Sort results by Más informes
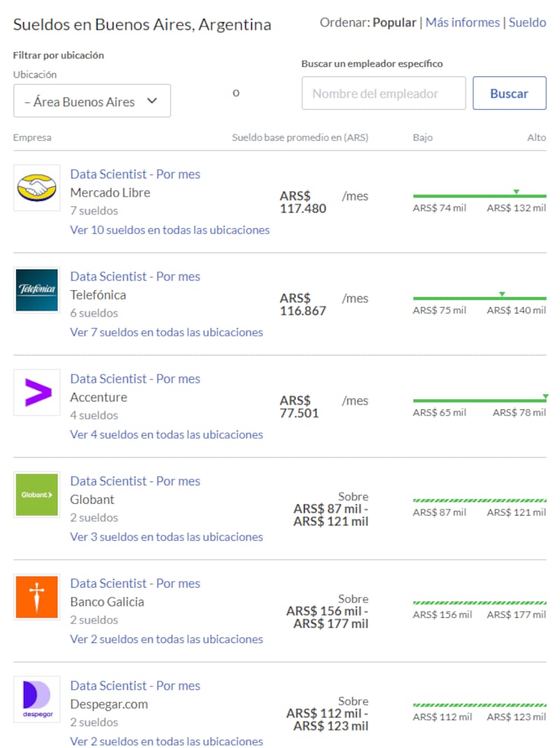560x748 pixels. (463, 22)
